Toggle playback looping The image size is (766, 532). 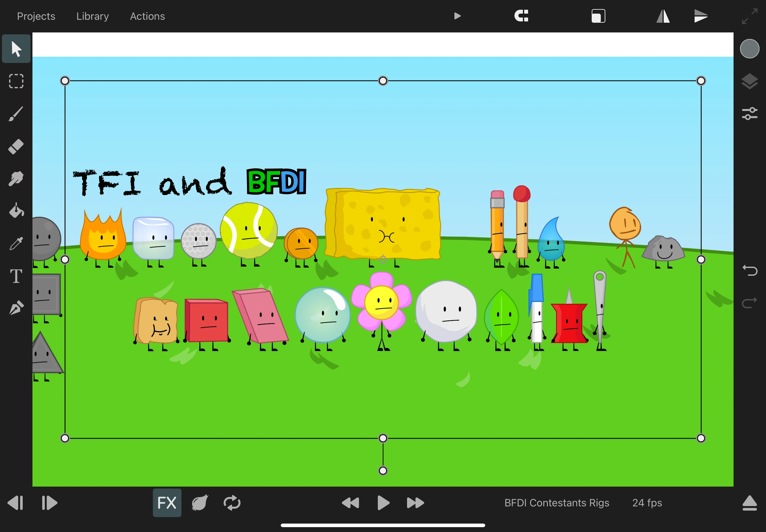[x=232, y=503]
